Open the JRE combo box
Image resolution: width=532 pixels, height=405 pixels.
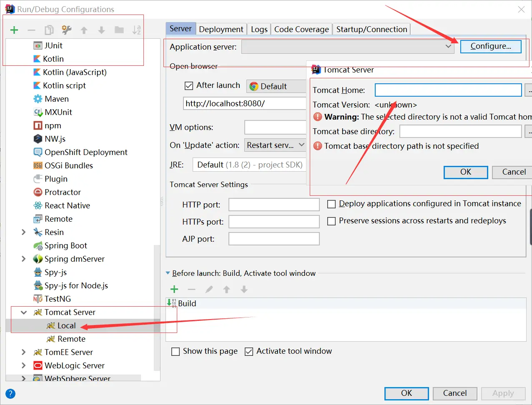click(x=249, y=165)
